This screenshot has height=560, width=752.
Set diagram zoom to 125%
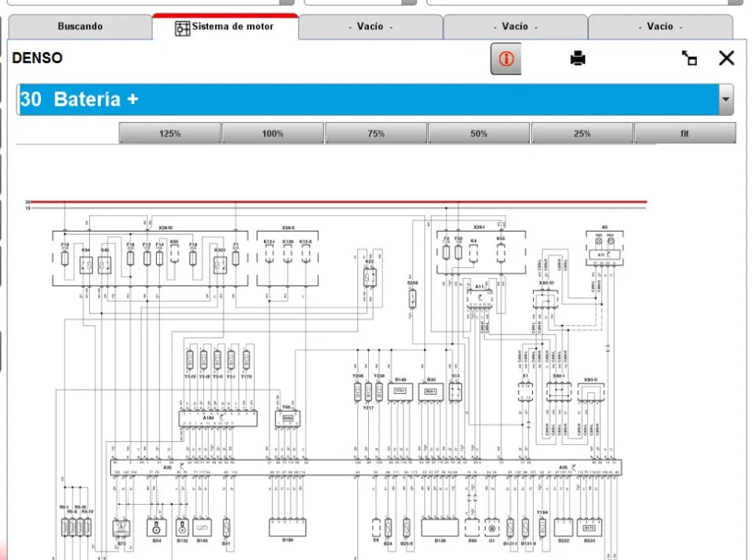pyautogui.click(x=169, y=133)
